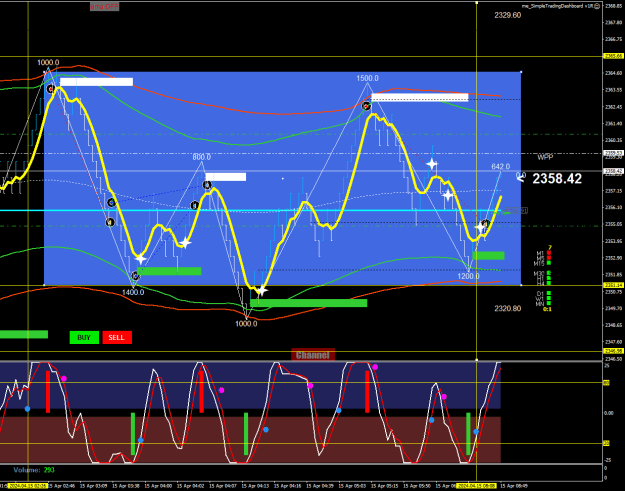Toggle the alma OFF label
This screenshot has width=625, height=491.
coord(104,7)
